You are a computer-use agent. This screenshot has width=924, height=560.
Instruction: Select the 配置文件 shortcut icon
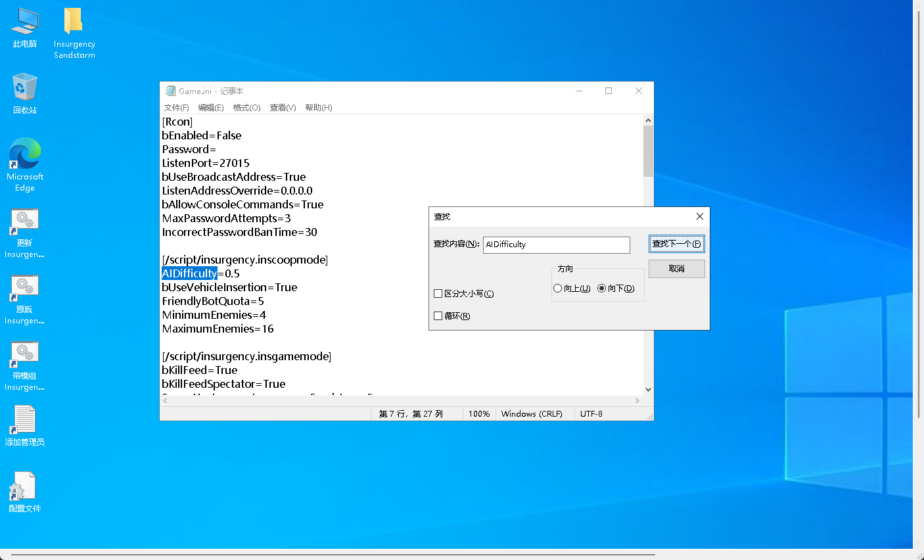(x=25, y=492)
